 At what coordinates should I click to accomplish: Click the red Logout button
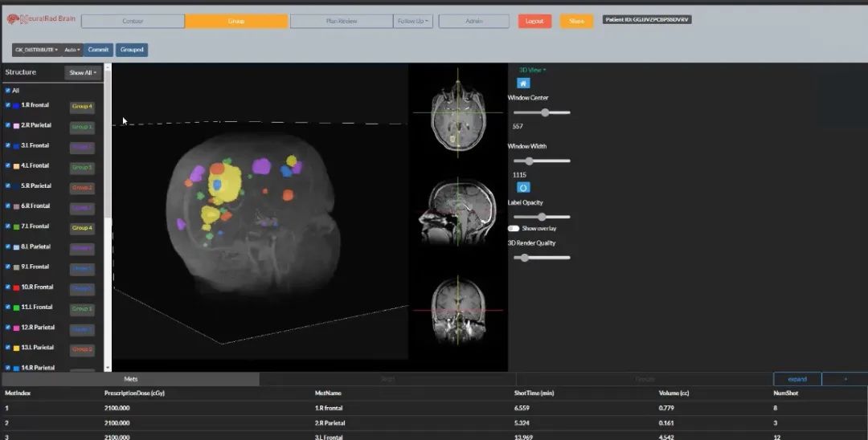click(x=534, y=22)
